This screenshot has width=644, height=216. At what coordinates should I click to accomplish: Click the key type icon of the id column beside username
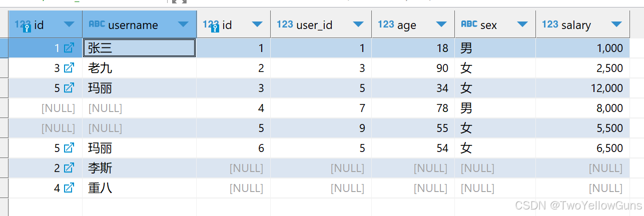coord(23,25)
